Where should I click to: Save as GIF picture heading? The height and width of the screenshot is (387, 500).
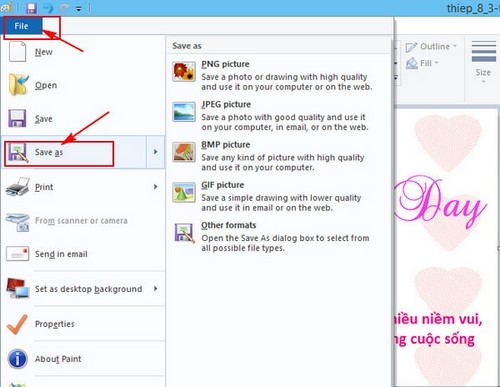pyautogui.click(x=223, y=185)
